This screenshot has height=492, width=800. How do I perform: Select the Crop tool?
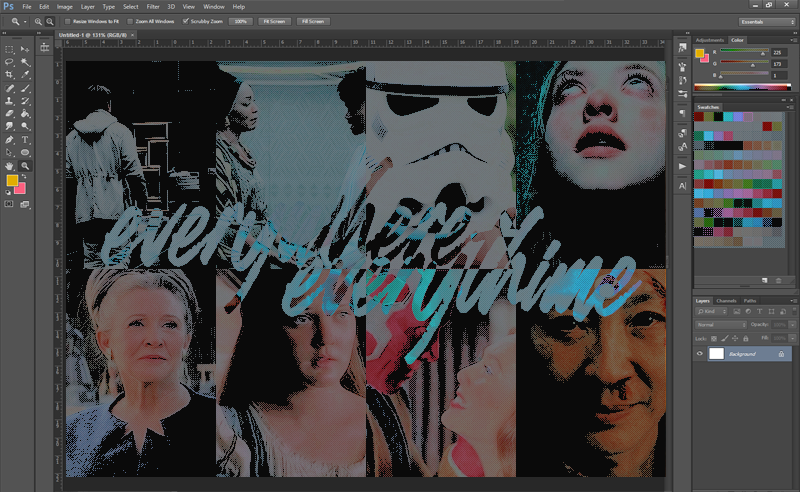tap(9, 75)
